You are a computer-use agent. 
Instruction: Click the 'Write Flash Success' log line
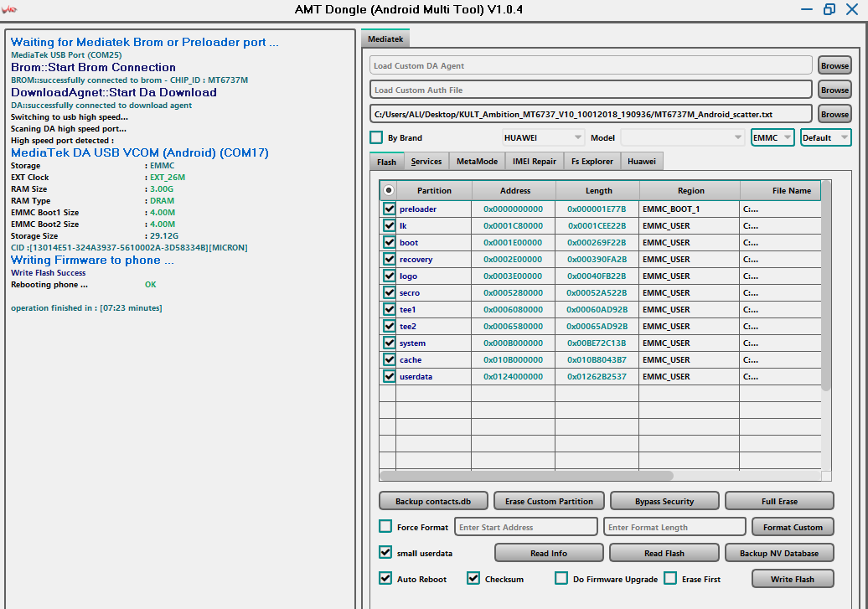tap(48, 272)
